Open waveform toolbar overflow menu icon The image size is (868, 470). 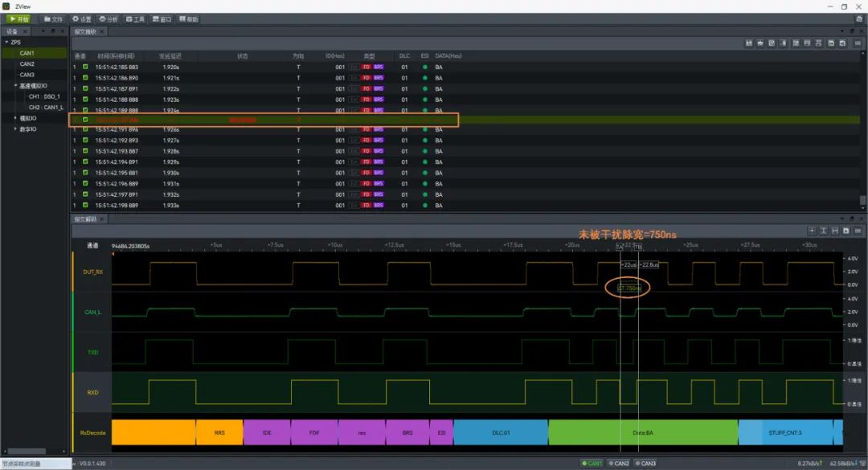point(858,231)
